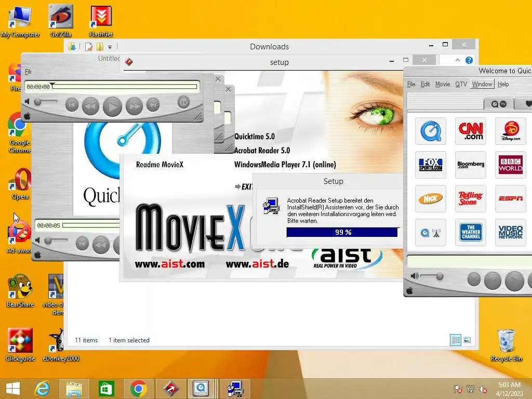This screenshot has height=399, width=532.
Task: Open the ESPN channel
Action: (511, 198)
